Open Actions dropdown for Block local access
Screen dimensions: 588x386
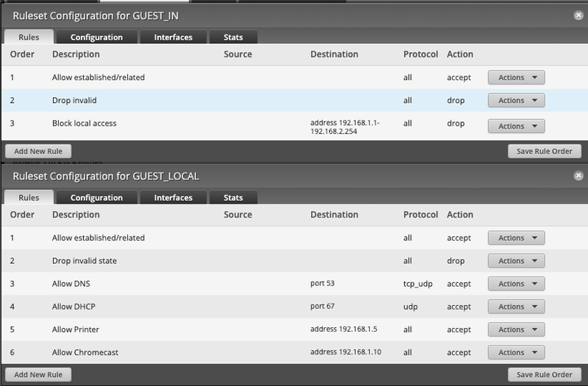coord(516,126)
